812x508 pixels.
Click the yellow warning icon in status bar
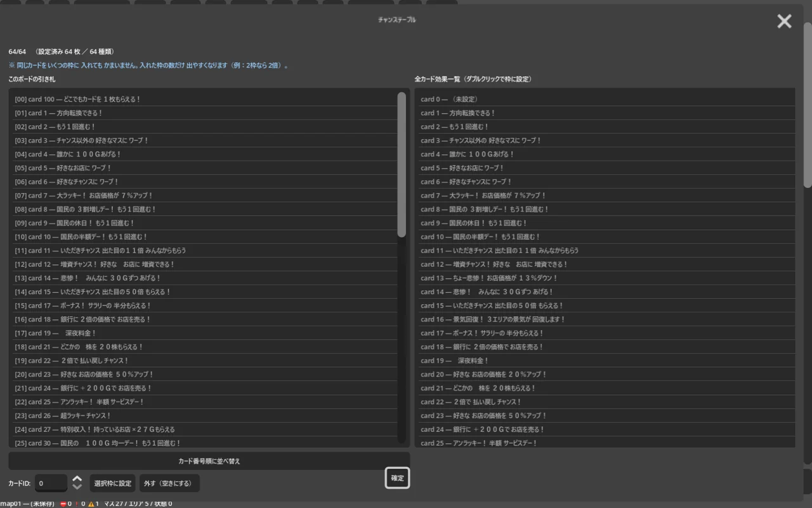(x=91, y=504)
